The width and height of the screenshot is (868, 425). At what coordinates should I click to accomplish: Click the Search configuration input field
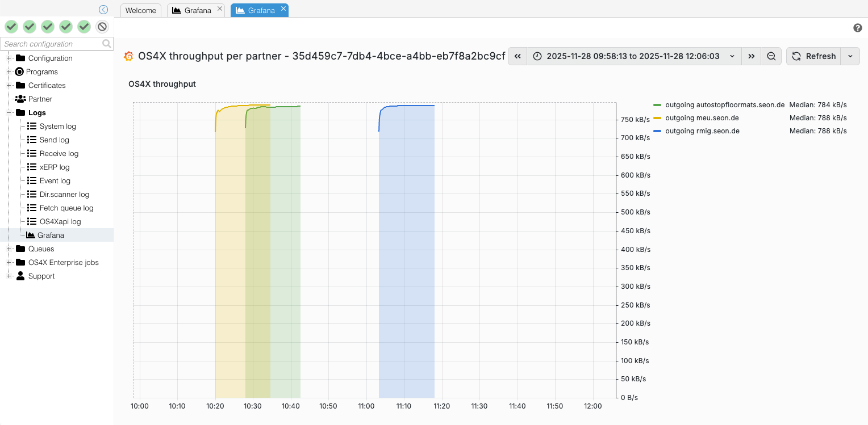point(51,44)
